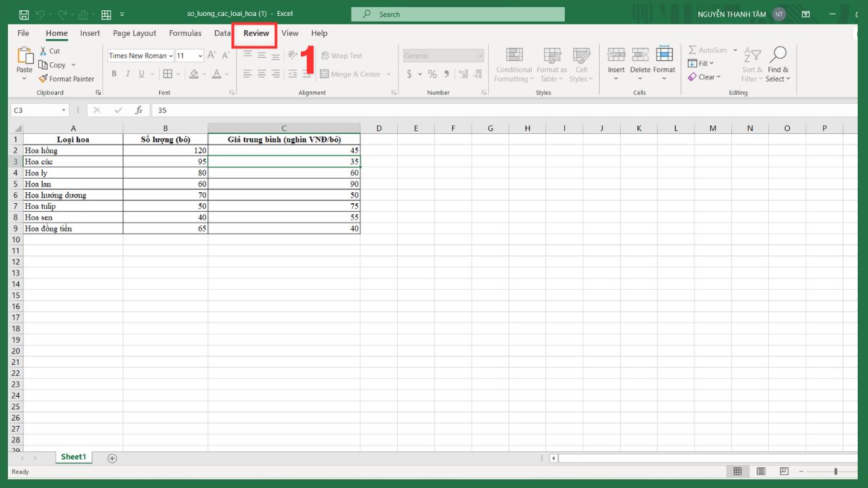Click the Find & Select button
868x488 pixels.
coord(778,64)
